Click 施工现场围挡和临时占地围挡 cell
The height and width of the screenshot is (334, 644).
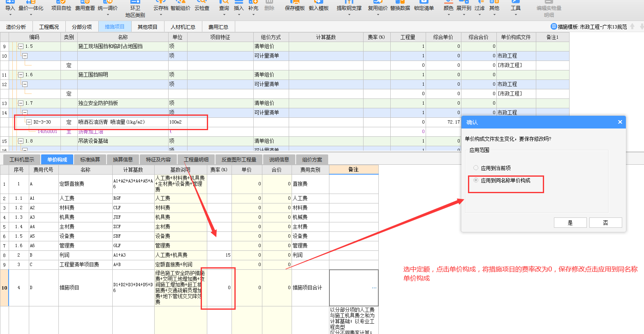[x=123, y=47]
